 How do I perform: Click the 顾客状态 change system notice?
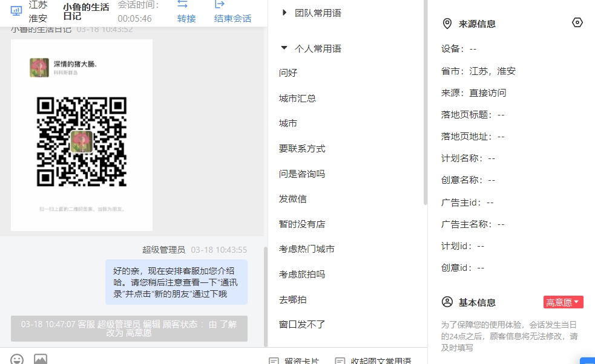click(x=129, y=328)
